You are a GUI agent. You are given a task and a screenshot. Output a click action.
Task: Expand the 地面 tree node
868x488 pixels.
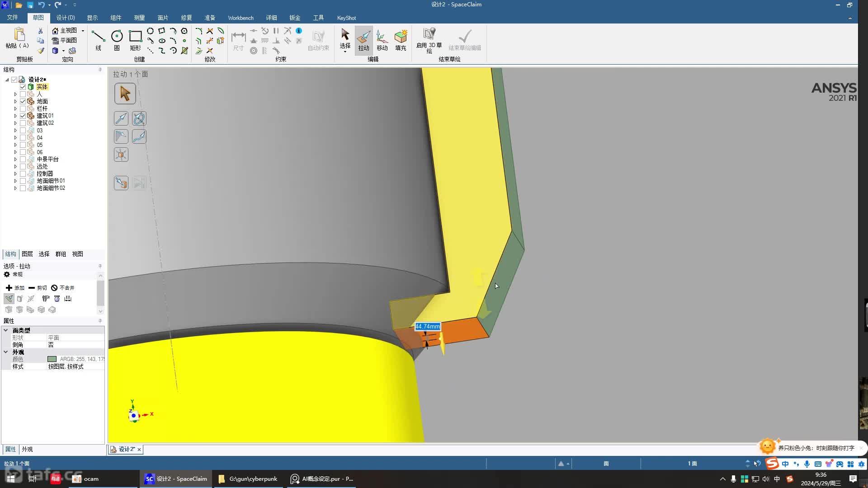coord(15,101)
